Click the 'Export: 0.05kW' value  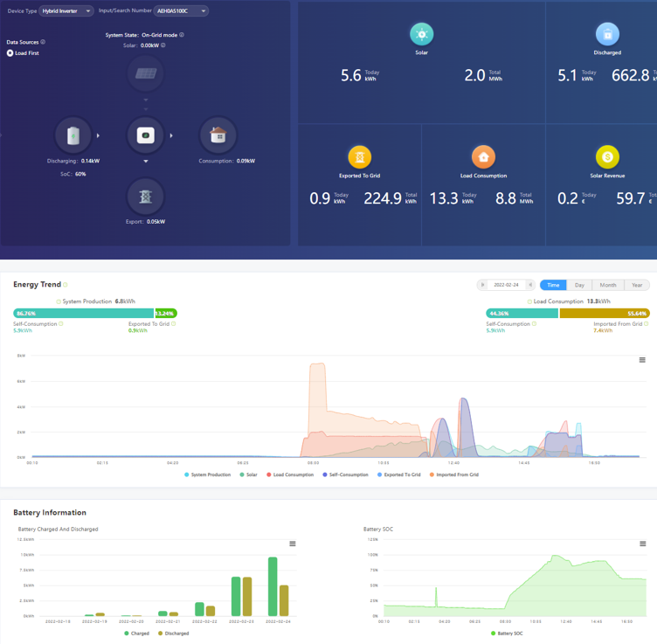pyautogui.click(x=145, y=222)
